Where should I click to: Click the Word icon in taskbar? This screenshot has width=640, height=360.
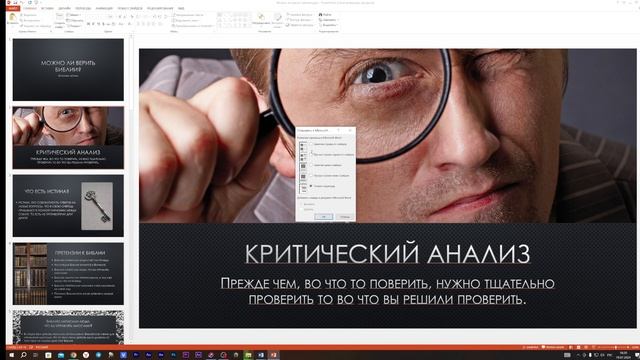tap(261, 355)
